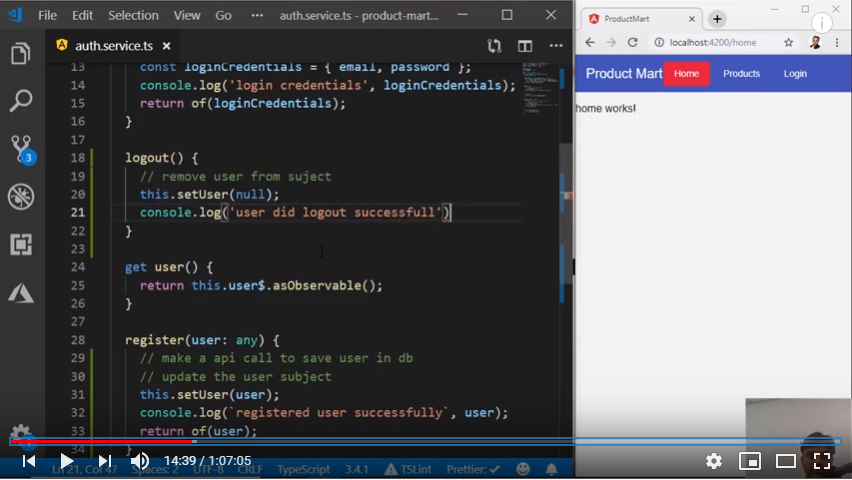Open the Extensions icon in activity bar
Image resolution: width=852 pixels, height=480 pixels.
tap(21, 244)
